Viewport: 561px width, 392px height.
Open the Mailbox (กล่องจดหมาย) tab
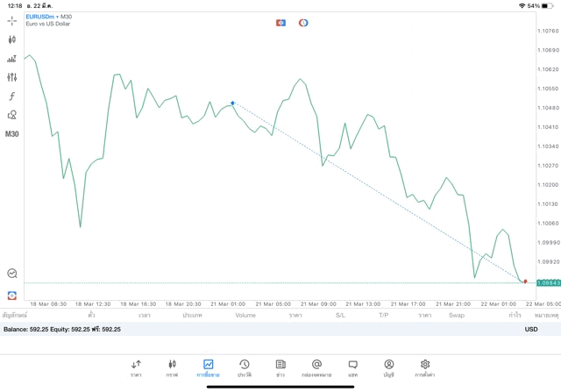coord(316,367)
